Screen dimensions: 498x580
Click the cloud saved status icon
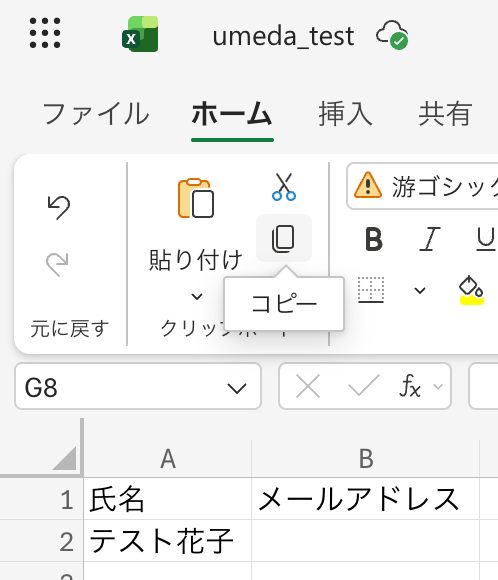[x=392, y=35]
